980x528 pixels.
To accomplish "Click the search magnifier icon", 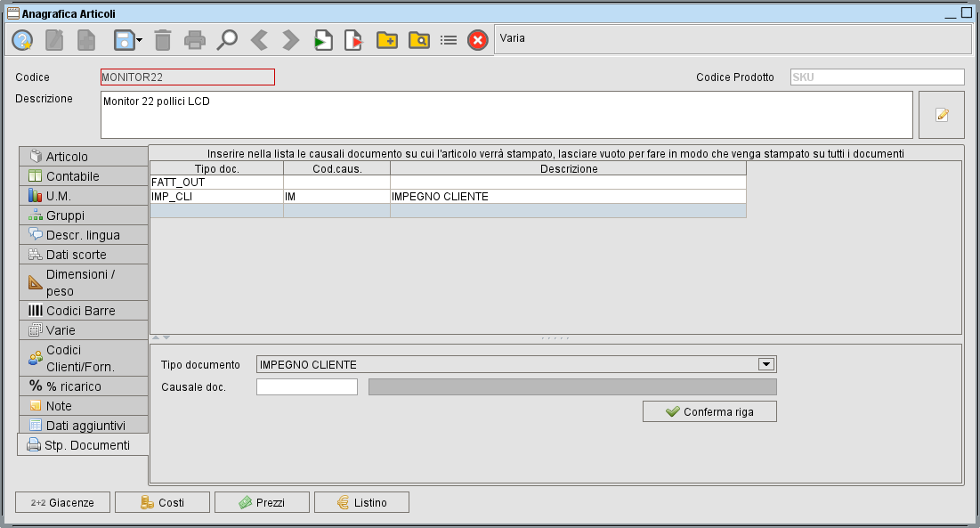I will click(x=229, y=39).
